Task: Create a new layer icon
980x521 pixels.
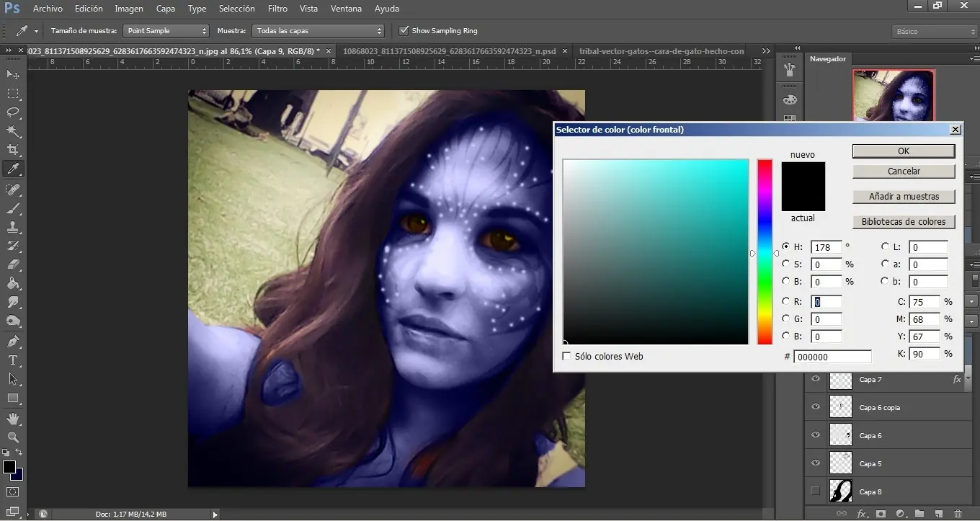Action: [938, 513]
